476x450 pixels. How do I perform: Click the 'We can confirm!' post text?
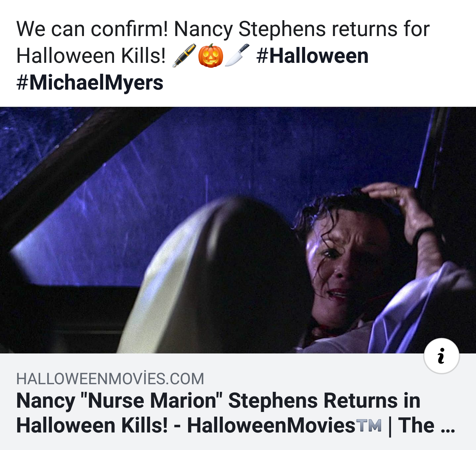(92, 29)
